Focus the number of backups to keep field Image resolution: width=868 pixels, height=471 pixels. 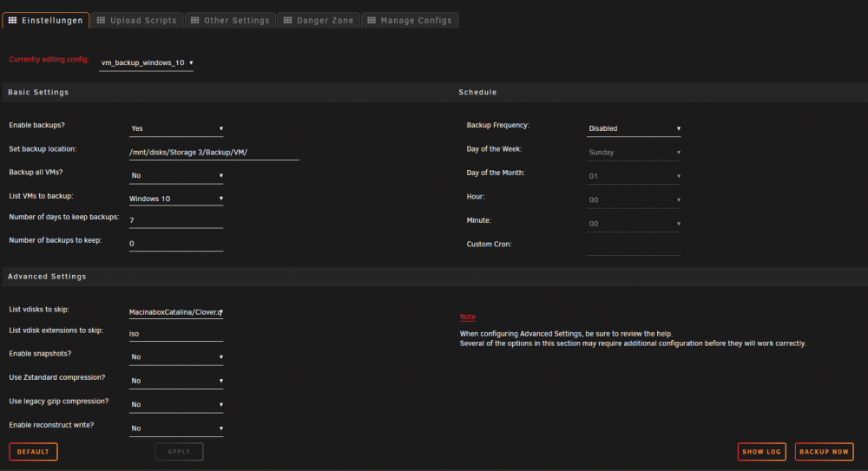176,244
